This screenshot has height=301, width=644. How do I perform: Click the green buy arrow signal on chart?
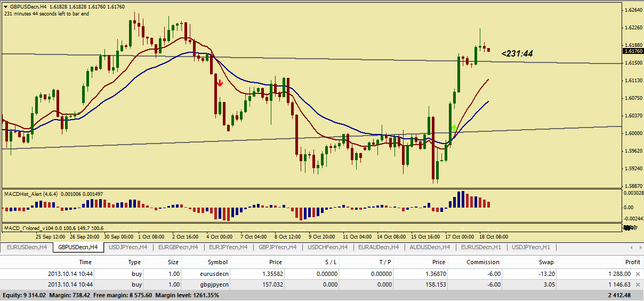454,128
